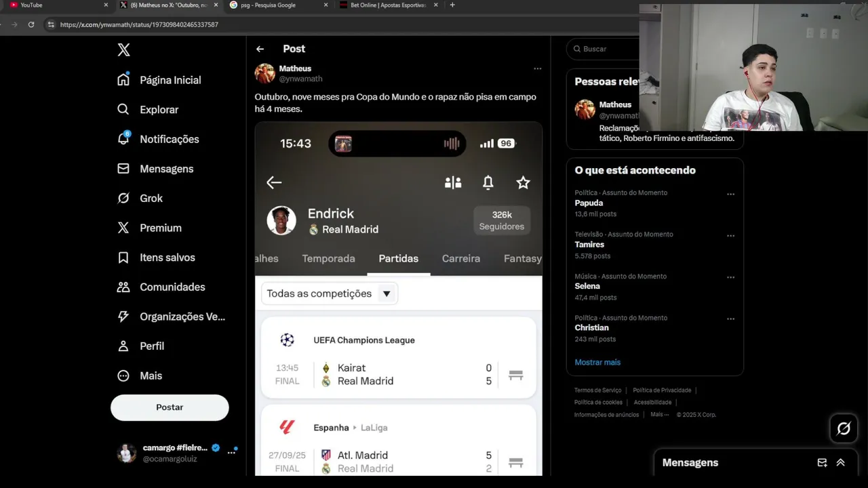
Task: Open Acessibilidade footer link
Action: click(x=652, y=403)
